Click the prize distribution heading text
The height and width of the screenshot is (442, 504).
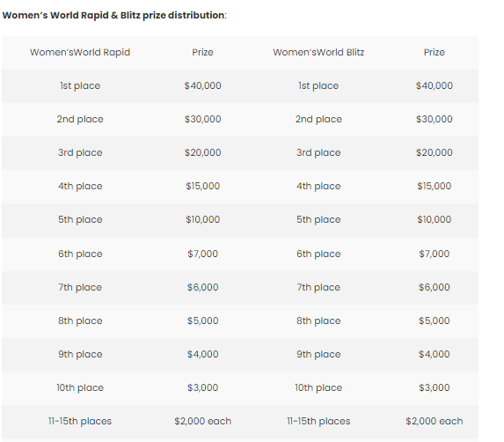pyautogui.click(x=114, y=15)
